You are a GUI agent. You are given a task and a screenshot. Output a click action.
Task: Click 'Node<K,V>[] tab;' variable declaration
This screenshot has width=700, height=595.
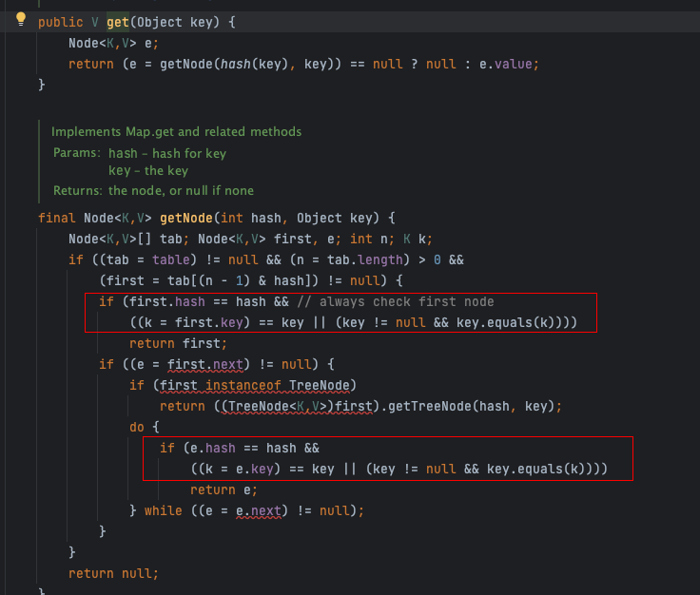129,240
